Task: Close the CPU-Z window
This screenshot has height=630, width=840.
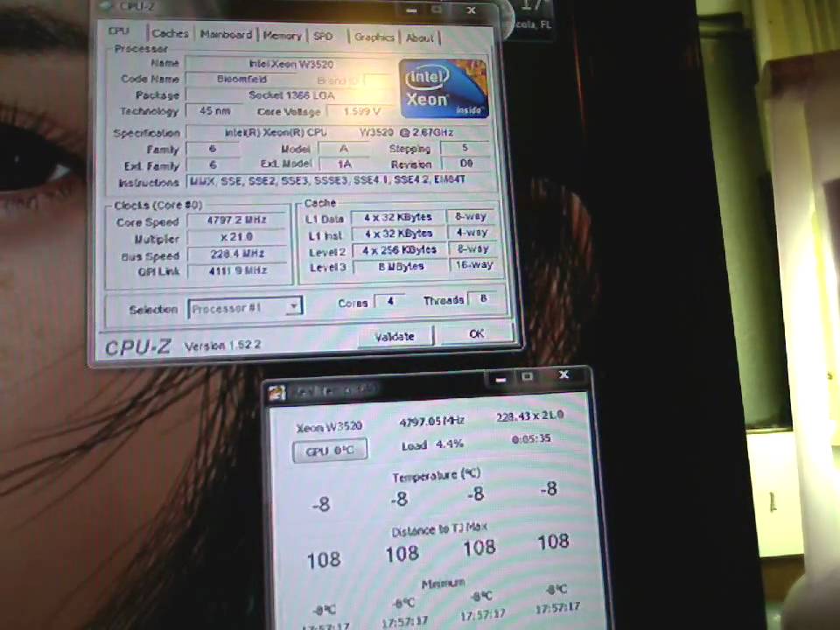Action: point(472,10)
